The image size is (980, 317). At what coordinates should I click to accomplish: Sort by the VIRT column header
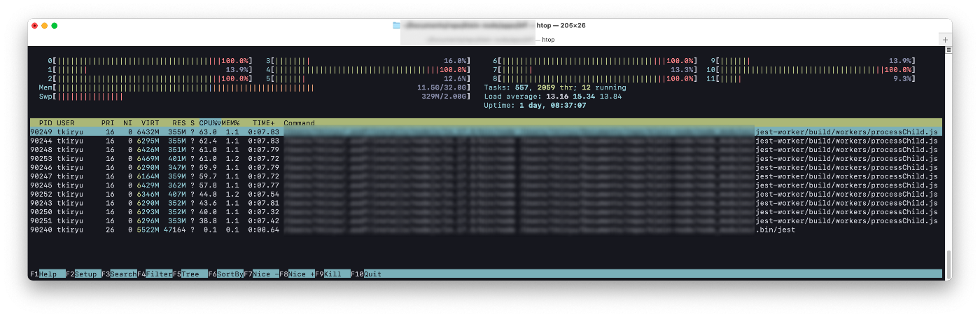[x=150, y=123]
